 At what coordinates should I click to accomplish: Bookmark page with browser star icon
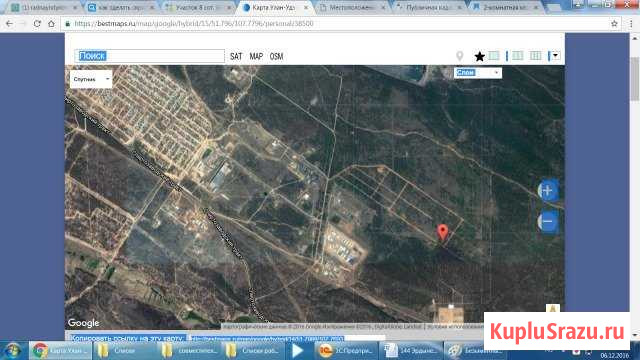pos(614,24)
